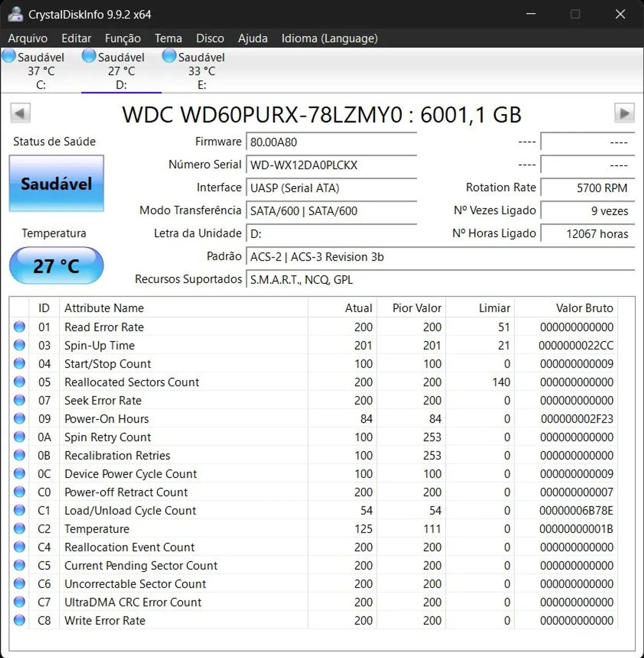Click status circle for Device Power Cycle Count

(20, 473)
